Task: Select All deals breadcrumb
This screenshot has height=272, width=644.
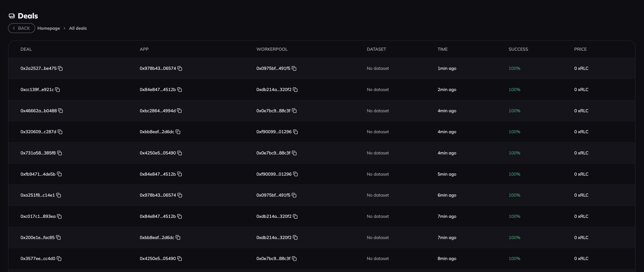Action: 78,28
